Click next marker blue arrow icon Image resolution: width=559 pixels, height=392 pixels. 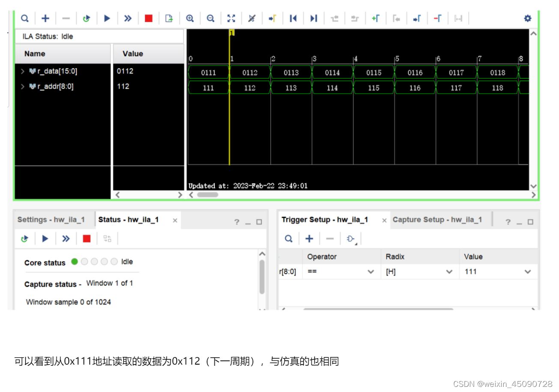417,18
